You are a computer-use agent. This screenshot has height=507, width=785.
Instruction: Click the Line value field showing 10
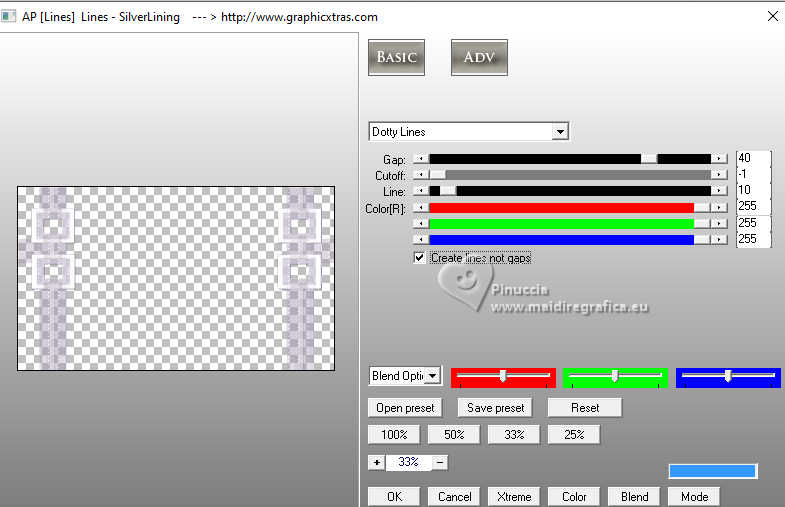(753, 190)
